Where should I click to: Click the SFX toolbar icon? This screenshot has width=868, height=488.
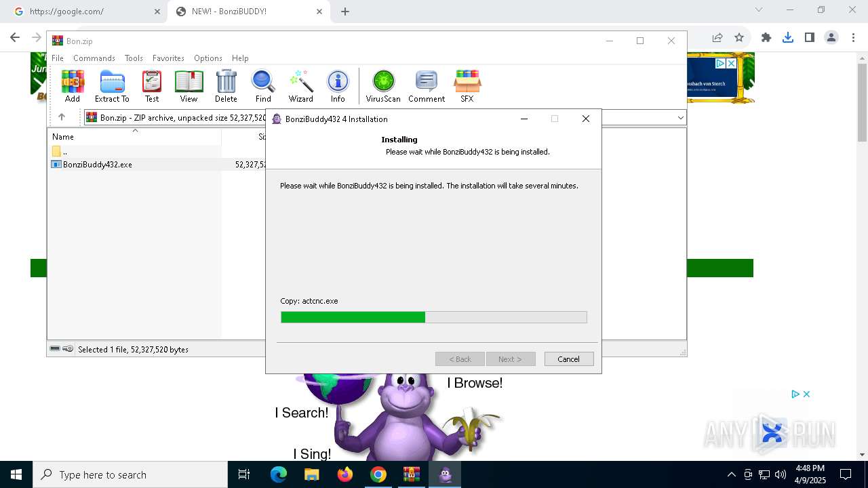point(467,86)
